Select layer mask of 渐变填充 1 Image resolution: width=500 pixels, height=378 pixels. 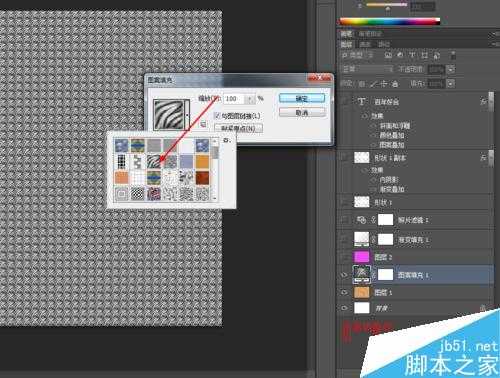point(385,239)
